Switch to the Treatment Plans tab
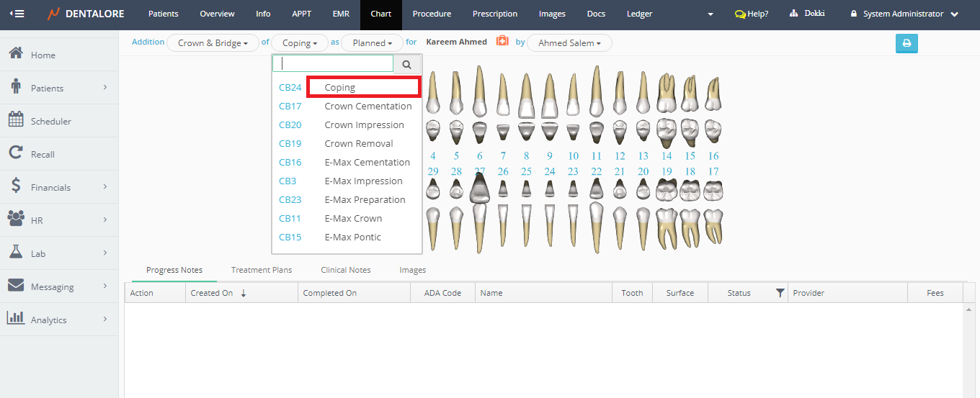This screenshot has height=398, width=980. [261, 270]
